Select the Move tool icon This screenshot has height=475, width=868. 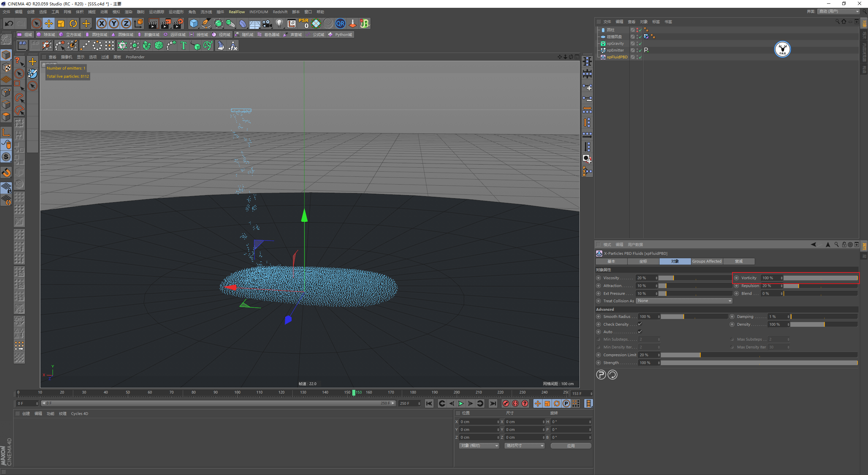click(49, 23)
